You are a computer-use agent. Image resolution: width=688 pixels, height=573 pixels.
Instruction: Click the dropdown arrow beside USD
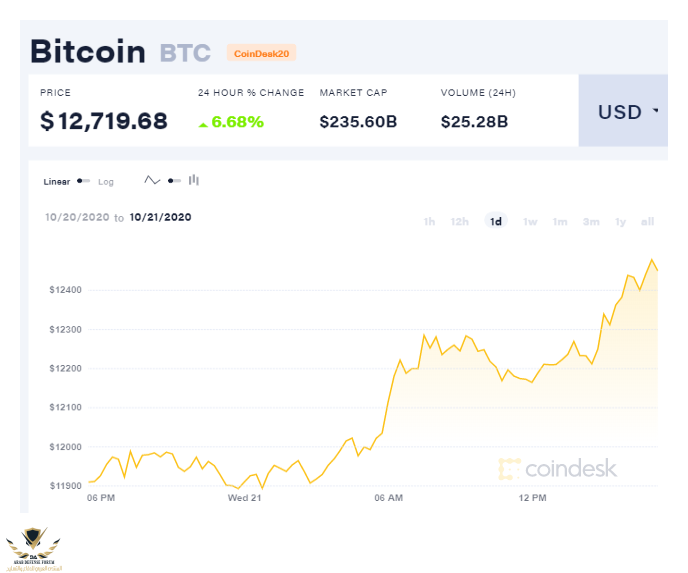(x=656, y=110)
